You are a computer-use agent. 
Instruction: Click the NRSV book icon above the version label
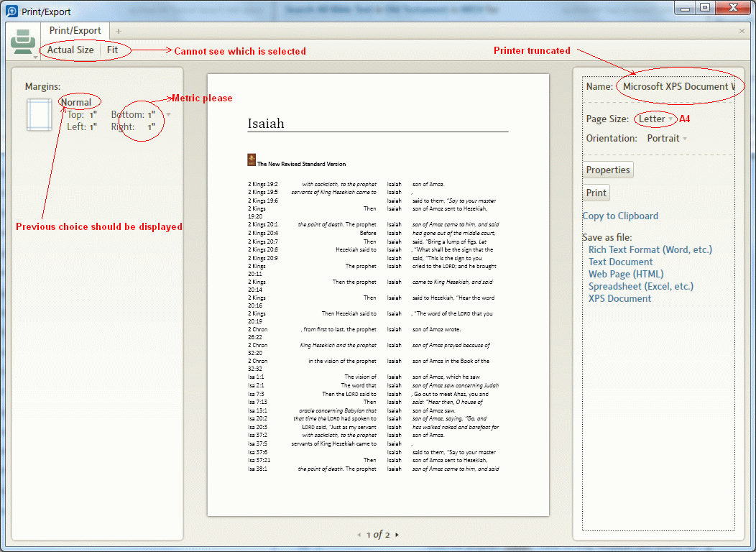[x=251, y=159]
